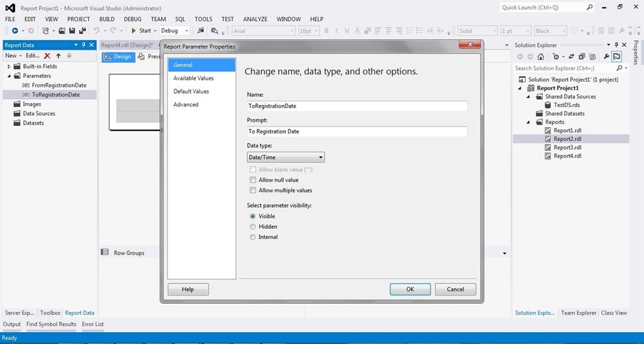Click OK in Report Parameter Properties
The height and width of the screenshot is (344, 644).
click(x=410, y=289)
